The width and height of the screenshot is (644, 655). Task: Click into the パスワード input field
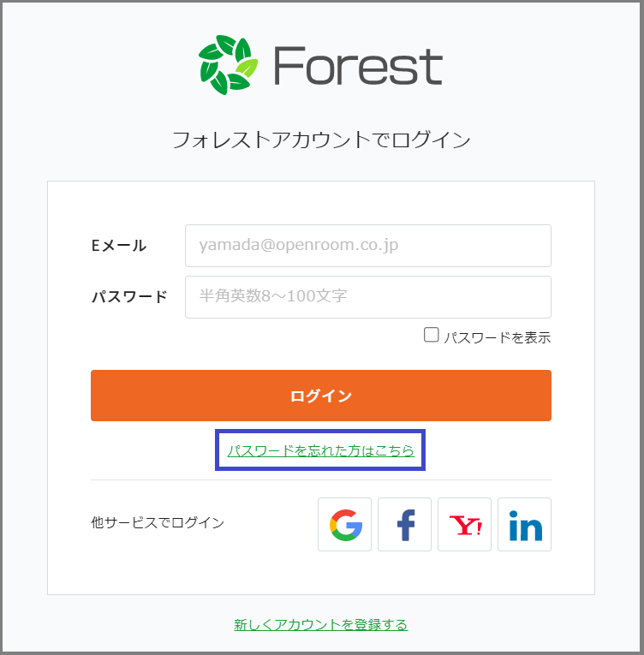click(x=368, y=297)
